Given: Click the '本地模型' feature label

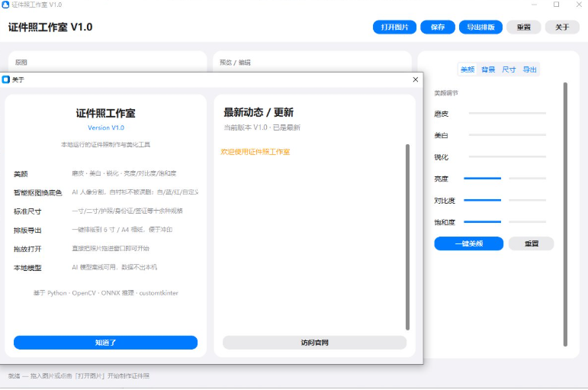Looking at the screenshot, I should tap(27, 268).
